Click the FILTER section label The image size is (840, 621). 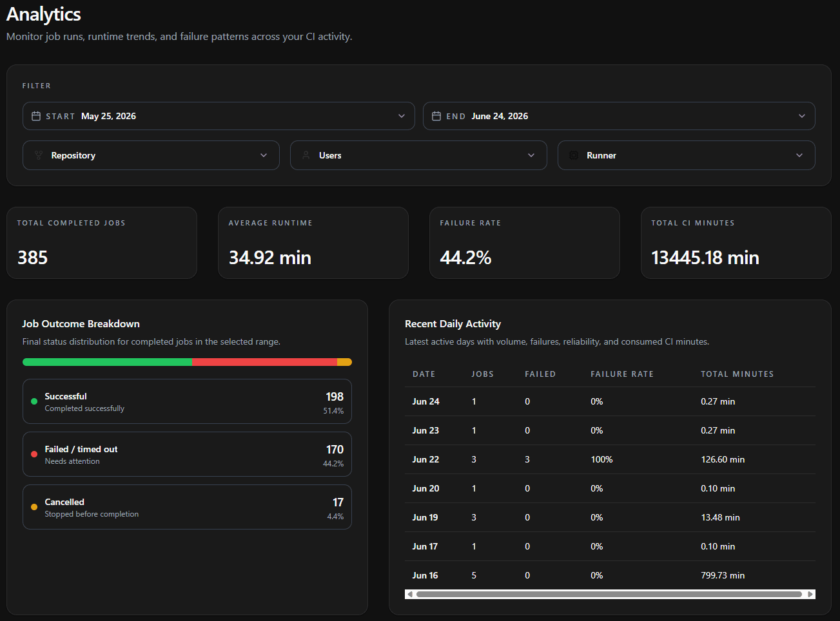[37, 86]
